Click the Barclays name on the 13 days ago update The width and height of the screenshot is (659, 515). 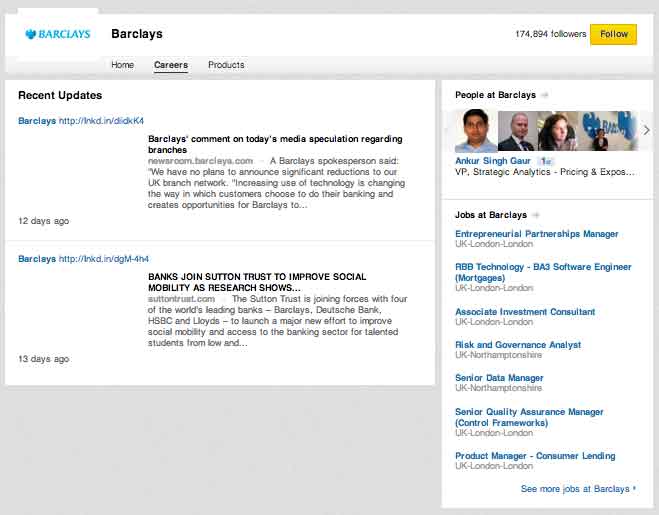(x=37, y=259)
